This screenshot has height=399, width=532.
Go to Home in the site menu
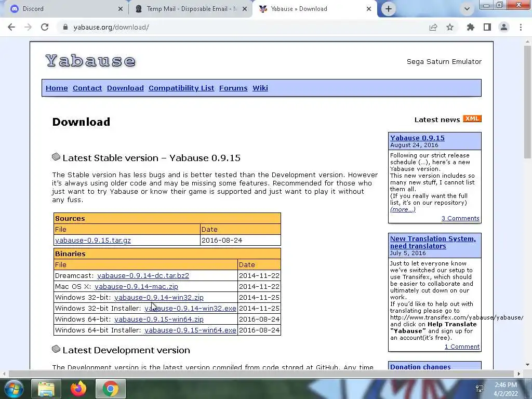[x=57, y=88]
